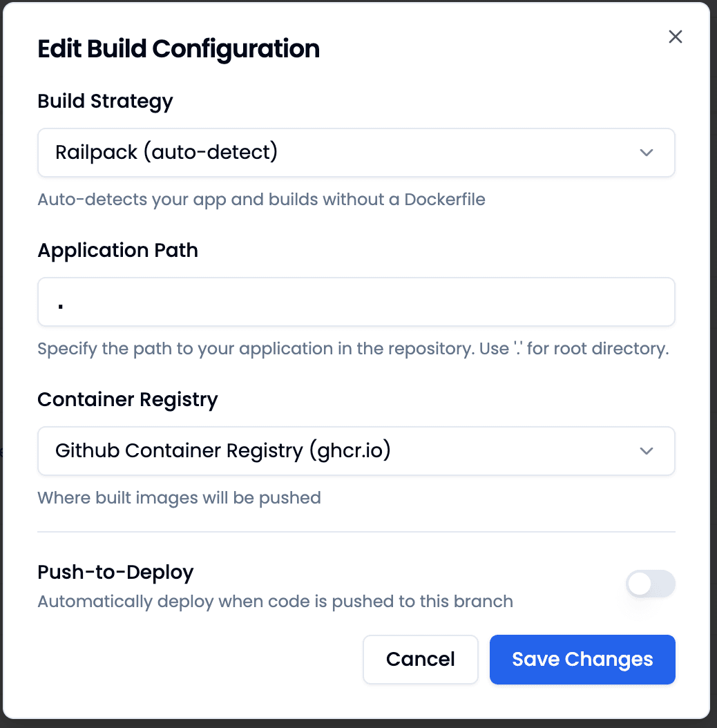Viewport: 717px width, 728px height.
Task: Click Cancel to discard changes
Action: click(x=420, y=660)
